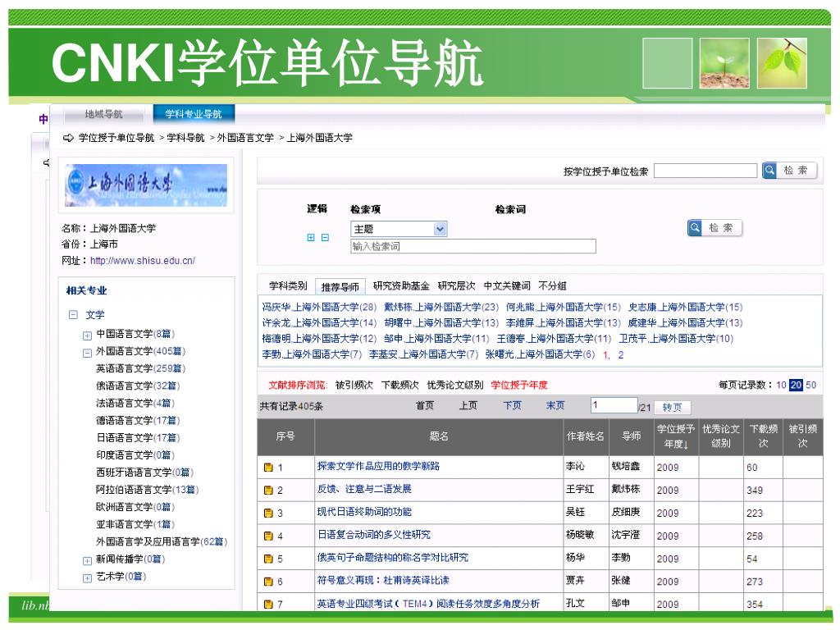Viewport: 840px width, 630px height.
Task: Switch to the 地域导航 tab
Action: [x=103, y=114]
